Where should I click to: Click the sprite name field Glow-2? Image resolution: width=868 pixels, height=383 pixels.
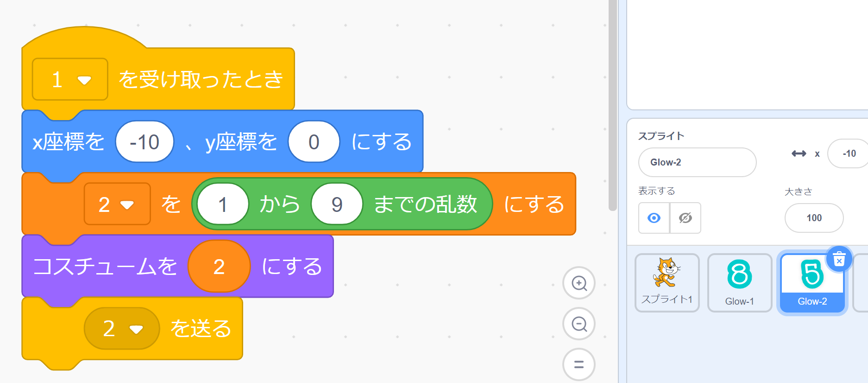697,162
